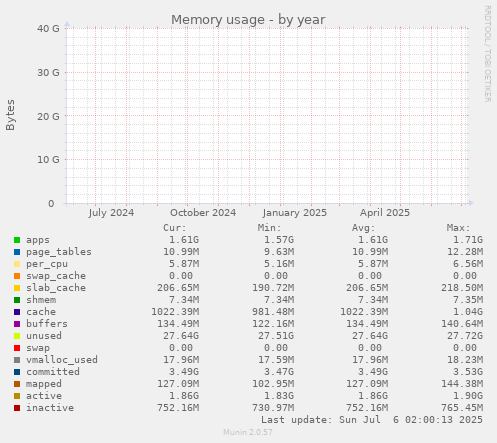This screenshot has height=443, width=497.
Task: Click the 'January 2025' axis label
Action: click(295, 213)
